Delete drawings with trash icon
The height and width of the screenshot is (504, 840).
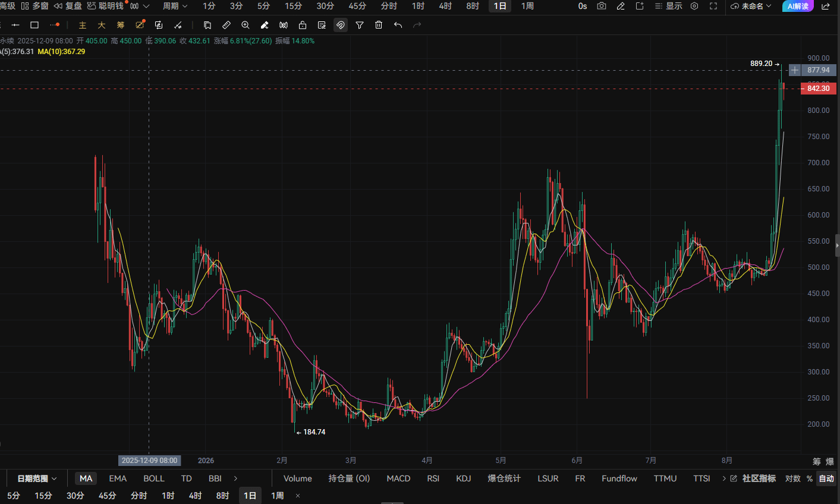(379, 25)
